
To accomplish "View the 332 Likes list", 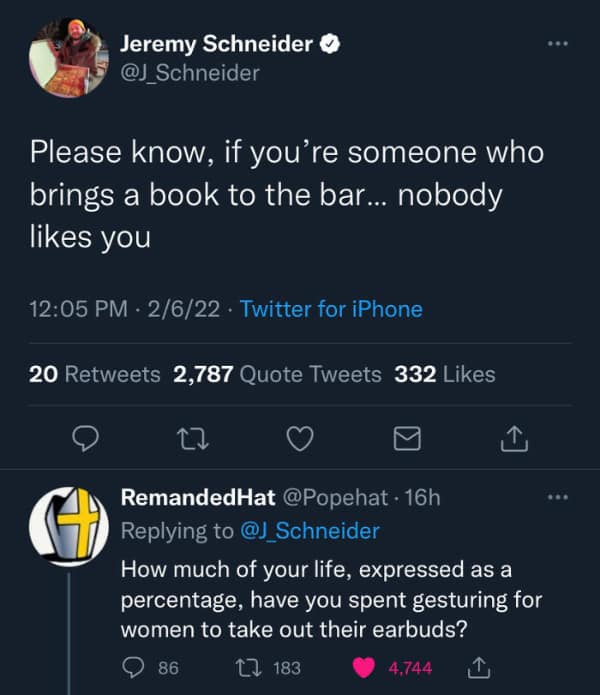I will click(445, 374).
